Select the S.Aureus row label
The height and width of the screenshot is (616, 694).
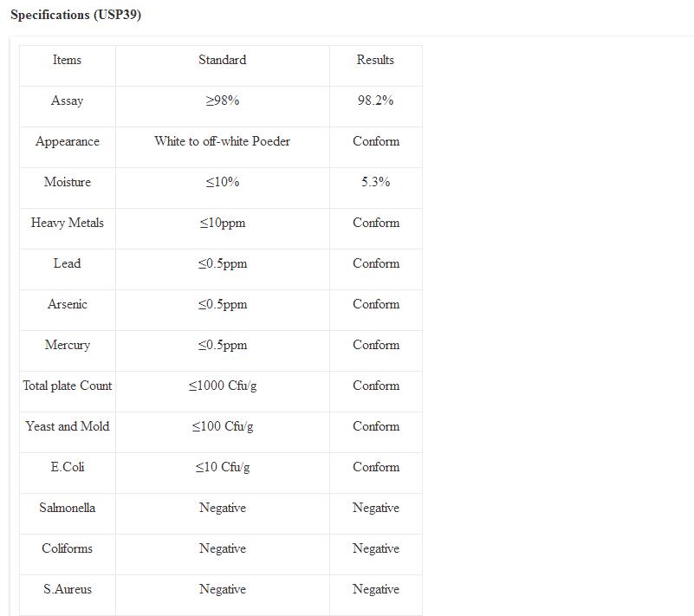click(x=67, y=589)
